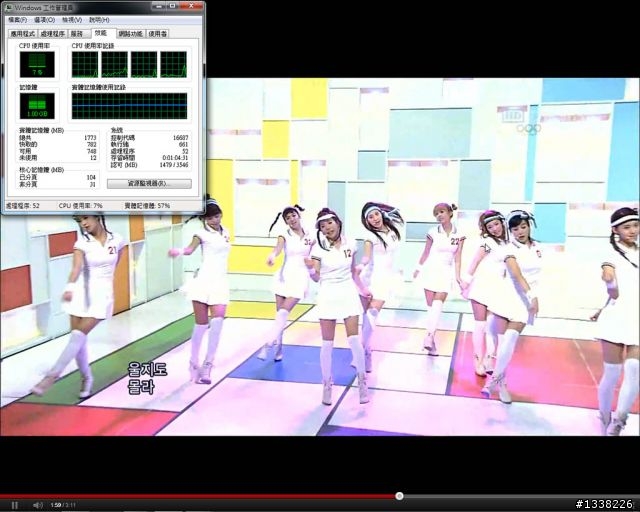This screenshot has width=640, height=512.
Task: Click the 控制代碼 value 16687
Action: click(x=180, y=138)
